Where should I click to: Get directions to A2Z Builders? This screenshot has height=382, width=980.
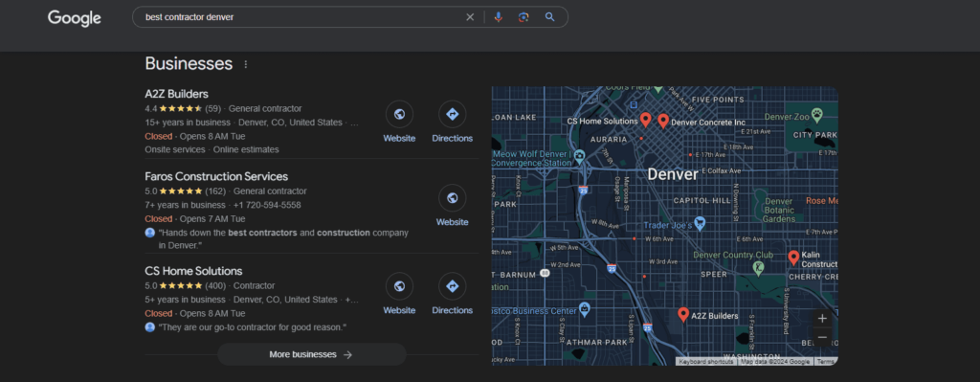pyautogui.click(x=453, y=115)
